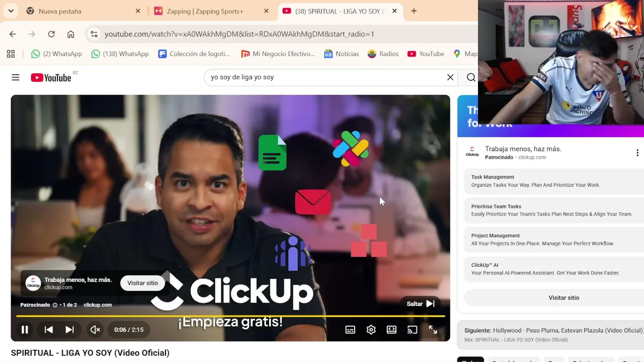Image resolution: width=644 pixels, height=362 pixels.
Task: Clear the YouTube search query
Action: (450, 77)
